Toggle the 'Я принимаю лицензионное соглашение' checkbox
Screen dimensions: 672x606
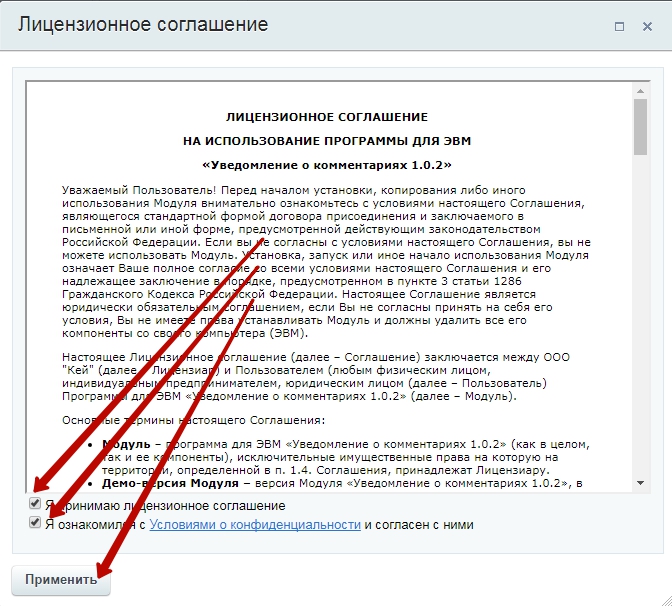pos(36,505)
